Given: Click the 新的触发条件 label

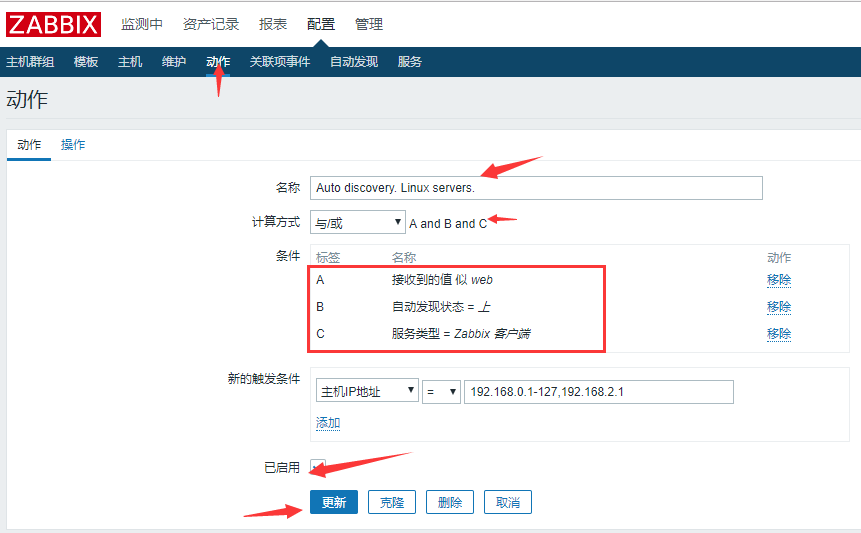Looking at the screenshot, I should 264,379.
